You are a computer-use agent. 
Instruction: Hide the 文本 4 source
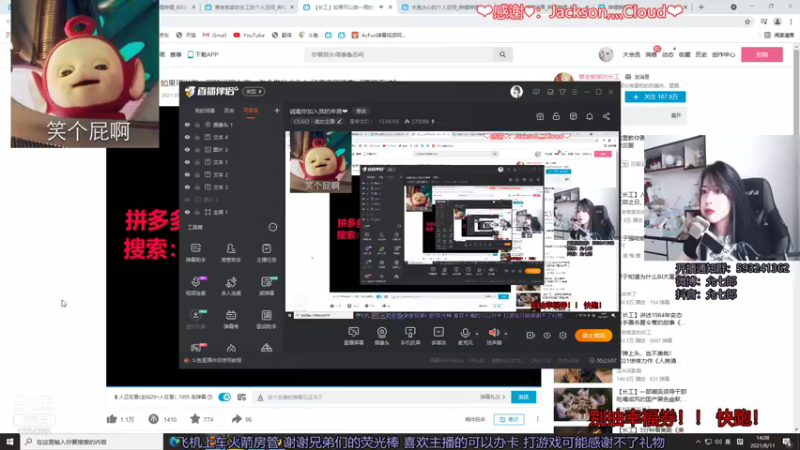(x=187, y=137)
